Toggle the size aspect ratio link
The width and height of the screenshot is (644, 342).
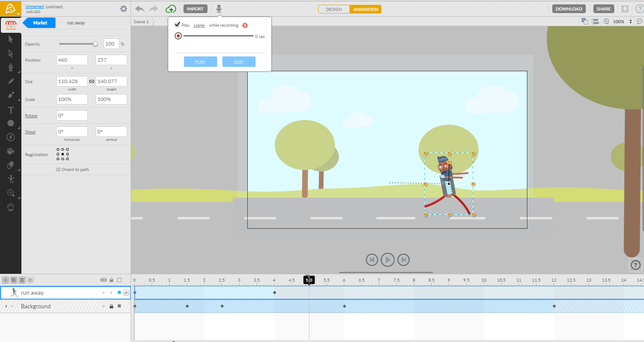click(x=92, y=81)
